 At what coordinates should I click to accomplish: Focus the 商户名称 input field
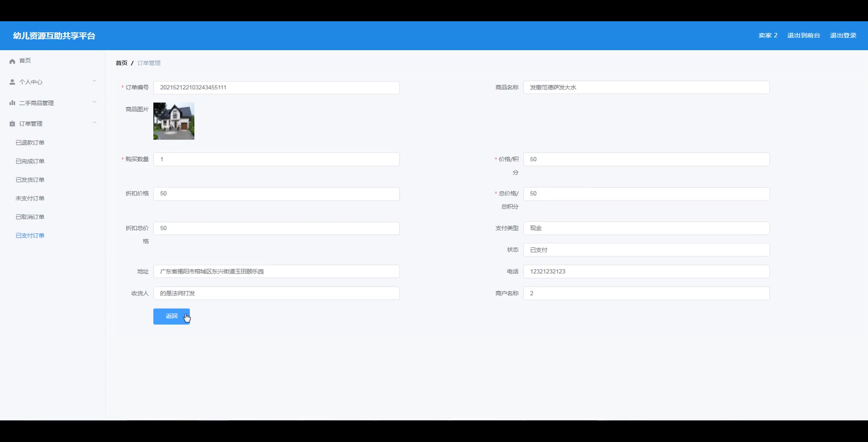646,293
